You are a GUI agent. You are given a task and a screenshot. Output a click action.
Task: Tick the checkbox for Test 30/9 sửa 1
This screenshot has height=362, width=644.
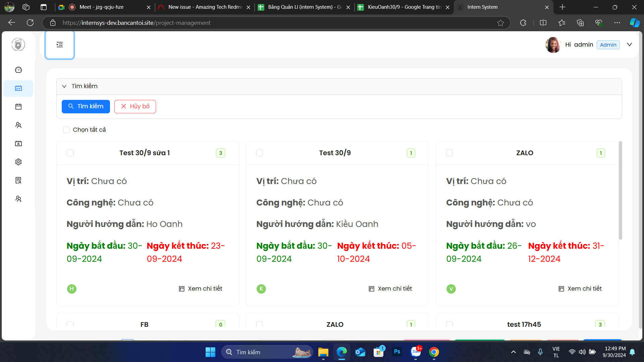70,153
